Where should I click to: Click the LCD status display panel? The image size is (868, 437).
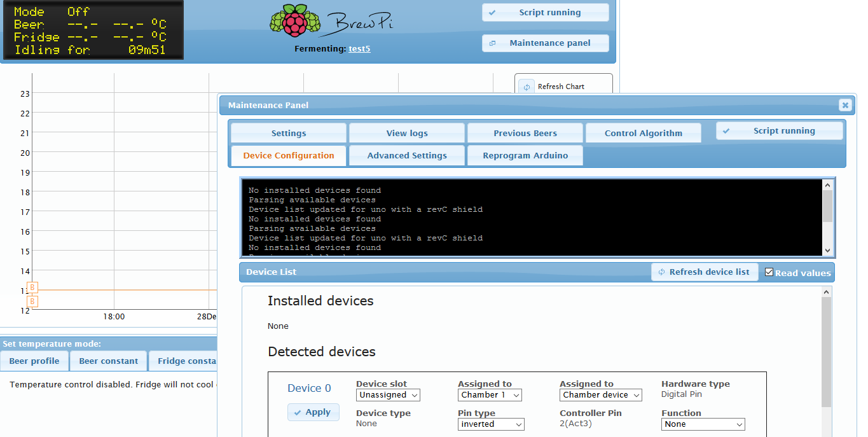(x=92, y=30)
